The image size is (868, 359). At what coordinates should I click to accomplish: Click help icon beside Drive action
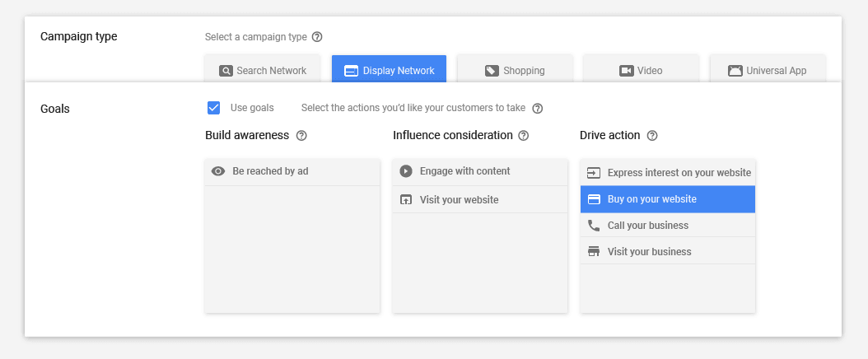pos(652,135)
